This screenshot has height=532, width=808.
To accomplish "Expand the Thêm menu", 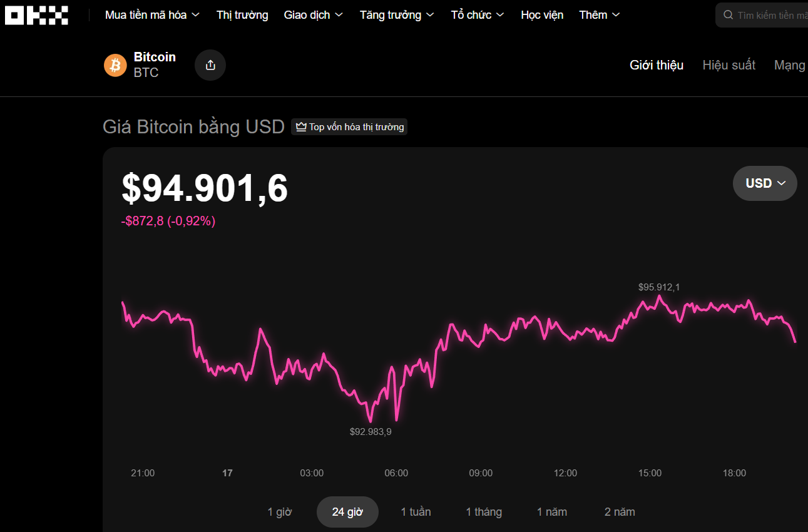I will click(x=599, y=15).
